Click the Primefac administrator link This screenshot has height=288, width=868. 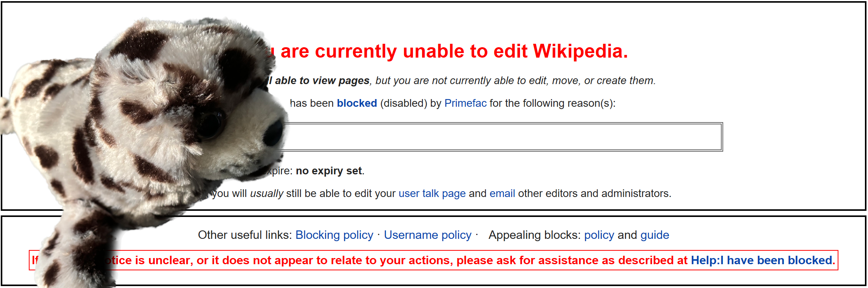click(465, 103)
